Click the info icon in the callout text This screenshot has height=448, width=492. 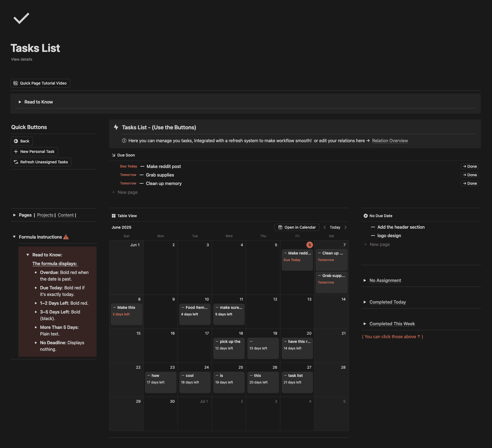(x=124, y=141)
